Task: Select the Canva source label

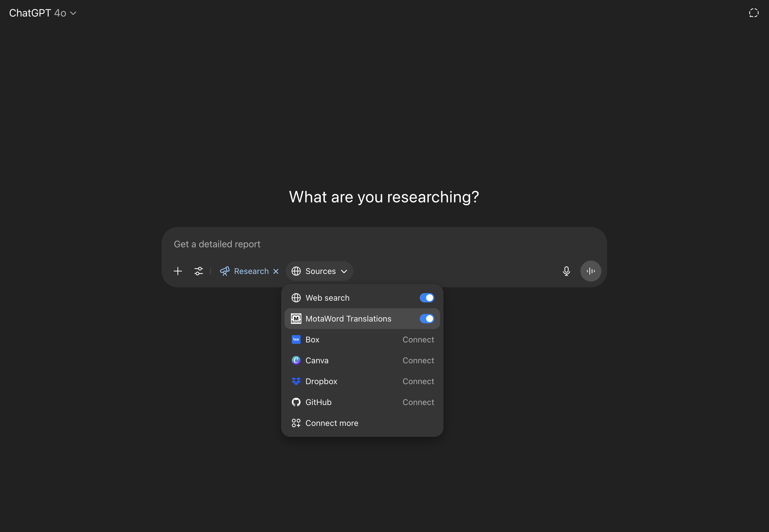Action: point(317,360)
